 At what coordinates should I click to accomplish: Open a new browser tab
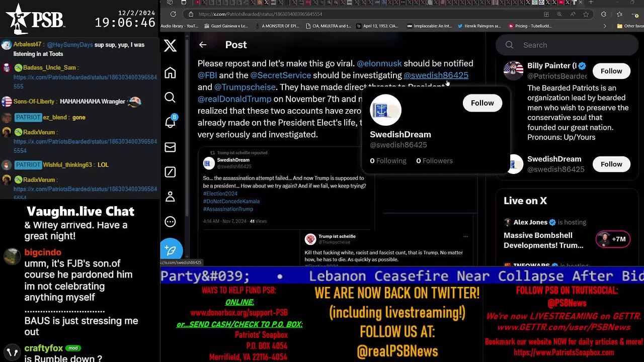[x=591, y=3]
